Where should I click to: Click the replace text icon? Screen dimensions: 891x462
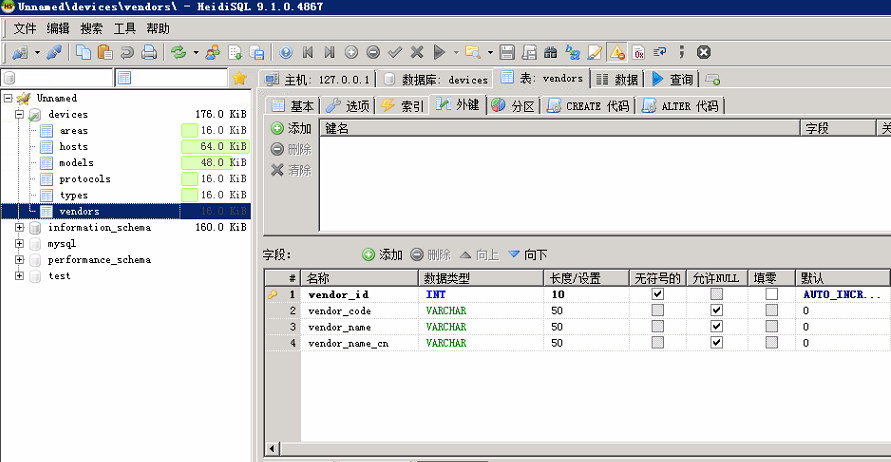pyautogui.click(x=573, y=52)
